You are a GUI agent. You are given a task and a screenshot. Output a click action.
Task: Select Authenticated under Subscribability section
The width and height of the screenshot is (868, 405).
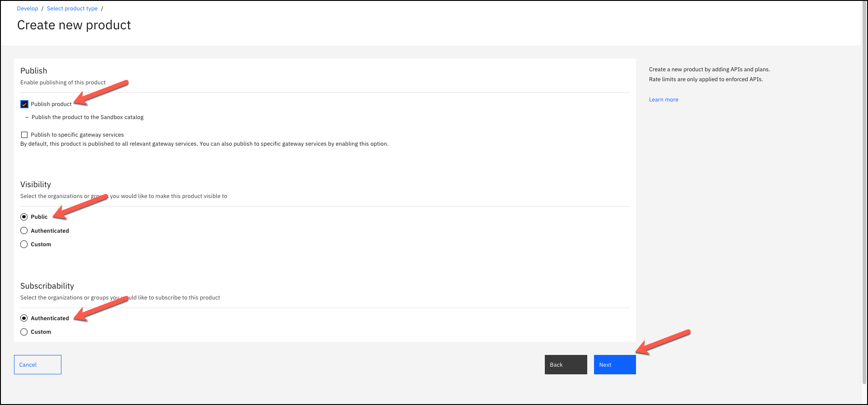coord(24,318)
